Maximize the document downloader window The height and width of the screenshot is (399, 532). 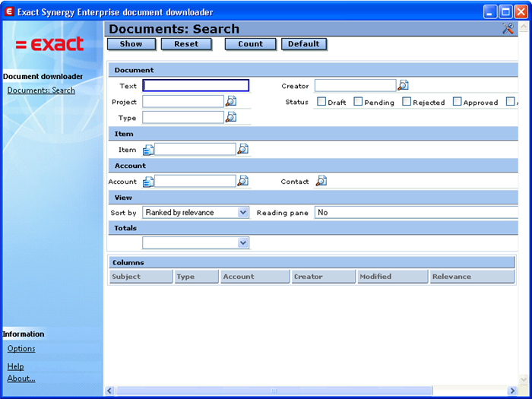pos(505,12)
